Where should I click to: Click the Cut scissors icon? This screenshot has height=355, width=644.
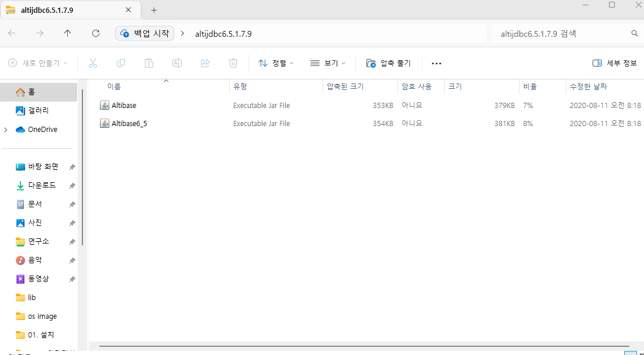[x=93, y=63]
